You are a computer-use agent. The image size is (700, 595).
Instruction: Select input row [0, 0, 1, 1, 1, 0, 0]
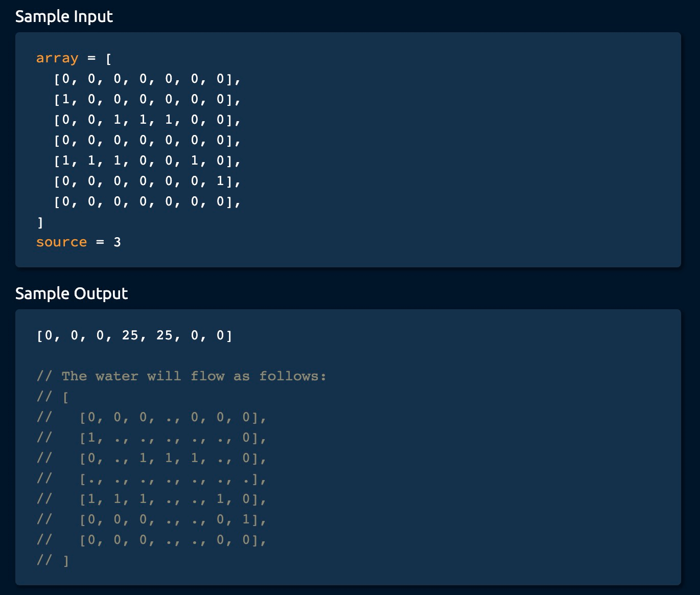(x=147, y=120)
